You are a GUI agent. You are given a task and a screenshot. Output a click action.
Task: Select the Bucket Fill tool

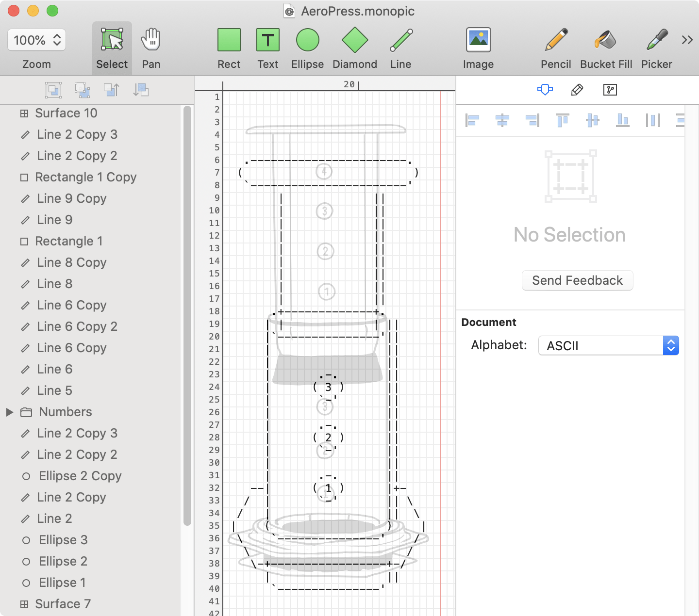click(x=606, y=48)
